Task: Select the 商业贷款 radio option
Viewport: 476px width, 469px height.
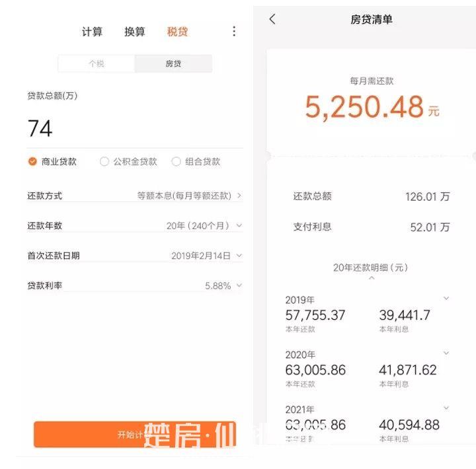Action: pyautogui.click(x=33, y=161)
